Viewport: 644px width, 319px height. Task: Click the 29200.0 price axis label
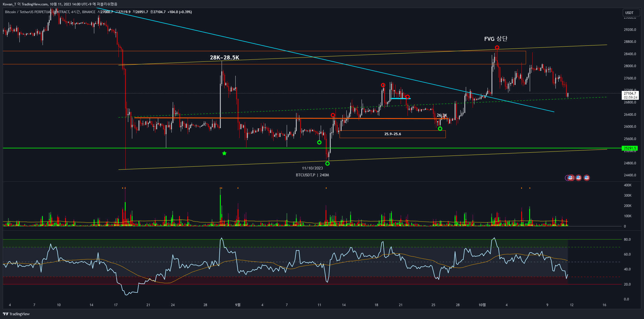pos(630,29)
